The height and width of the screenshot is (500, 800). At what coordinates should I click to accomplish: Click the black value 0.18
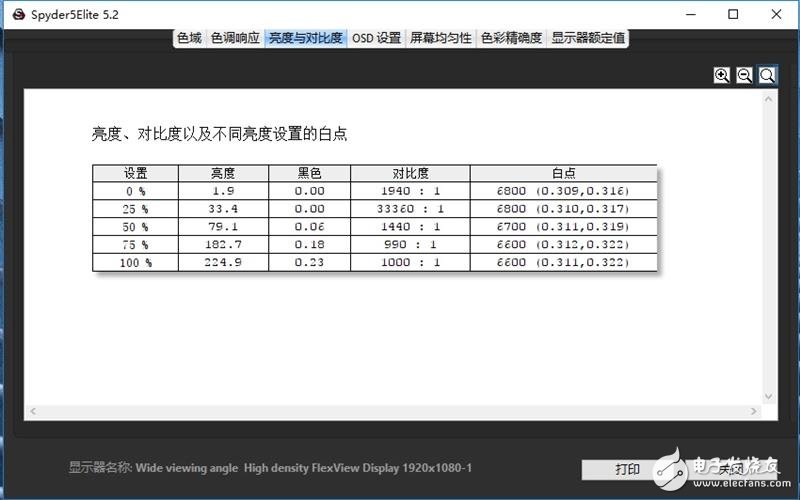309,245
